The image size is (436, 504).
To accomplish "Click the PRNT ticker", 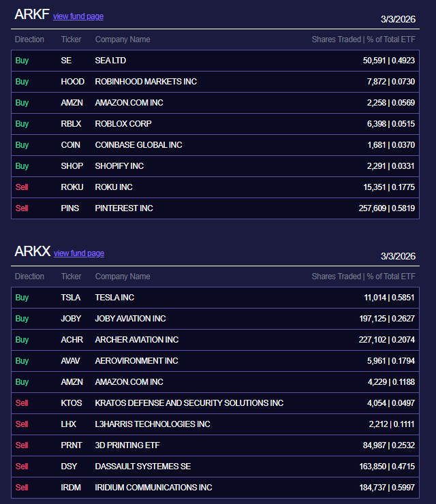I will (x=72, y=445).
